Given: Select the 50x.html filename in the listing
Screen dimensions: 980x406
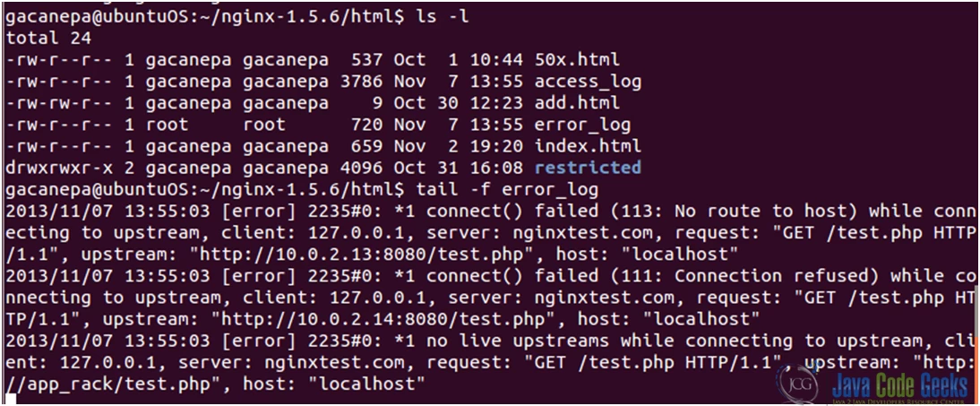Looking at the screenshot, I should tap(577, 60).
